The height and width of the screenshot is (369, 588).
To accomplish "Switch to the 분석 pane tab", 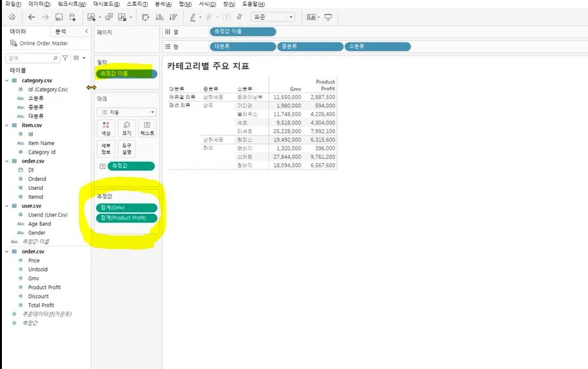I will (61, 31).
